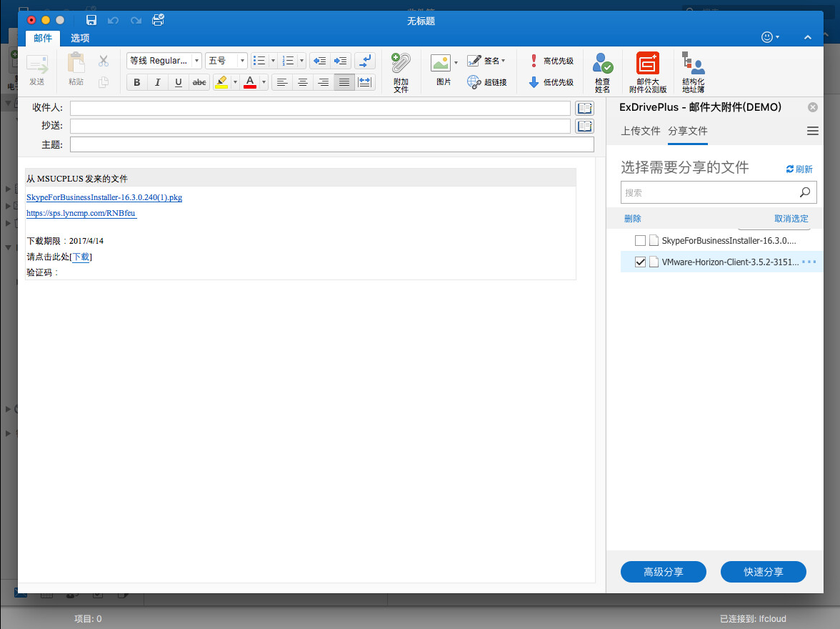Click the text direction icon
This screenshot has width=840, height=629.
365,61
